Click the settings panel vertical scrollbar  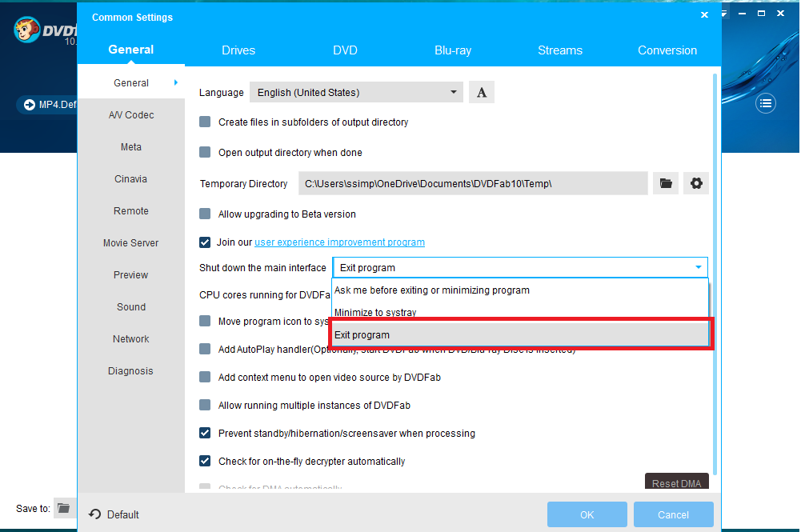(x=715, y=274)
